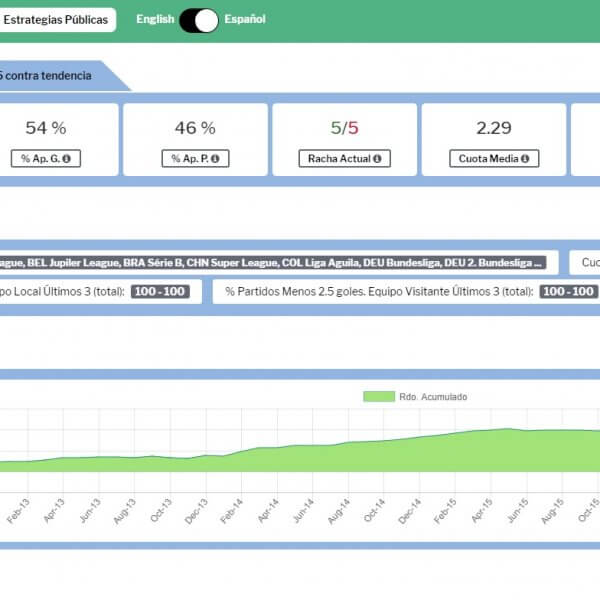Click the Racha Actual label button
Viewport: 600px width, 600px height.
click(x=345, y=158)
